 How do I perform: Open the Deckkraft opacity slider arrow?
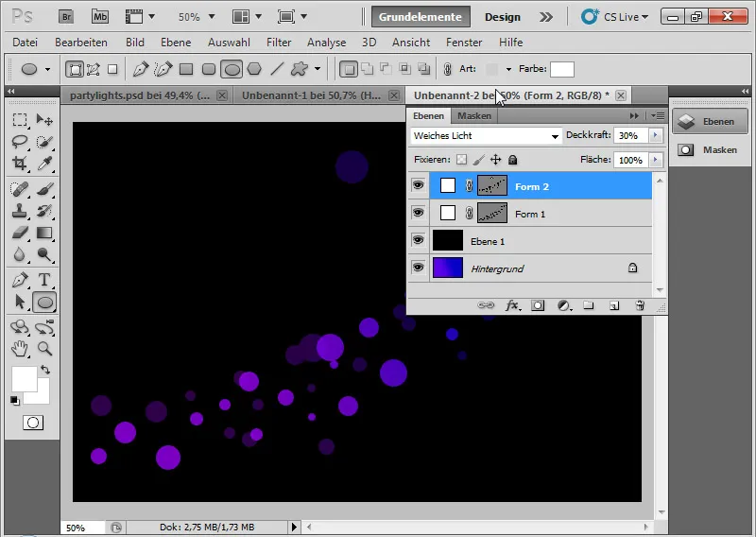[655, 135]
